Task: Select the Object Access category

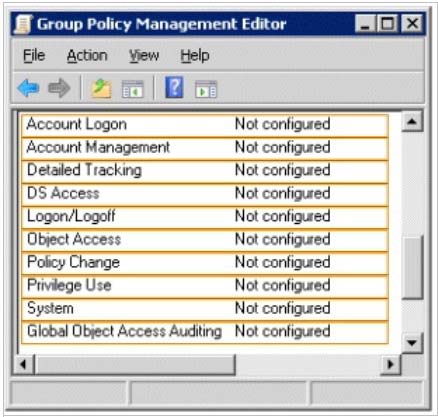Action: coord(205,240)
